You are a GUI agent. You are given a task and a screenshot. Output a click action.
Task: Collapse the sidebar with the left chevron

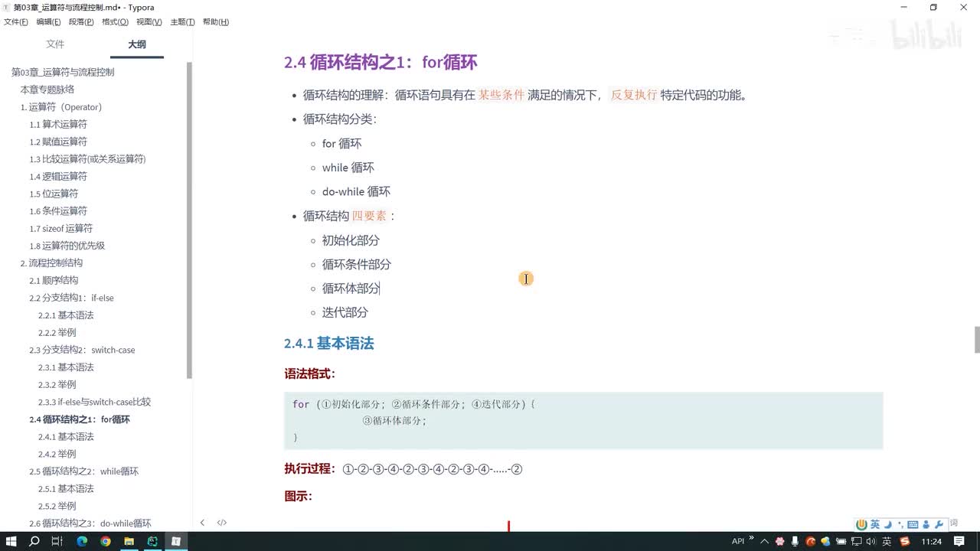[202, 523]
